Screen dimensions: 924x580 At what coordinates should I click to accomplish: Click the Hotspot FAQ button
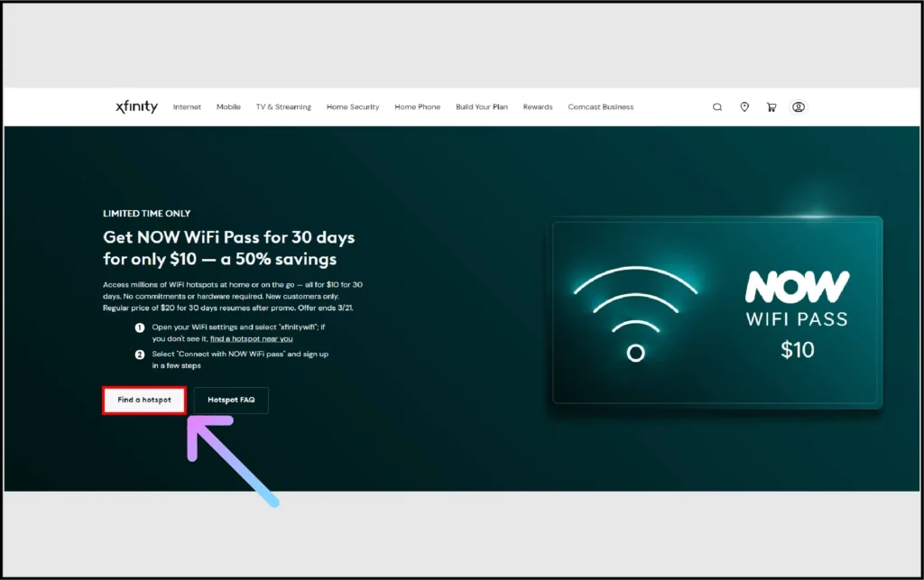coord(231,400)
